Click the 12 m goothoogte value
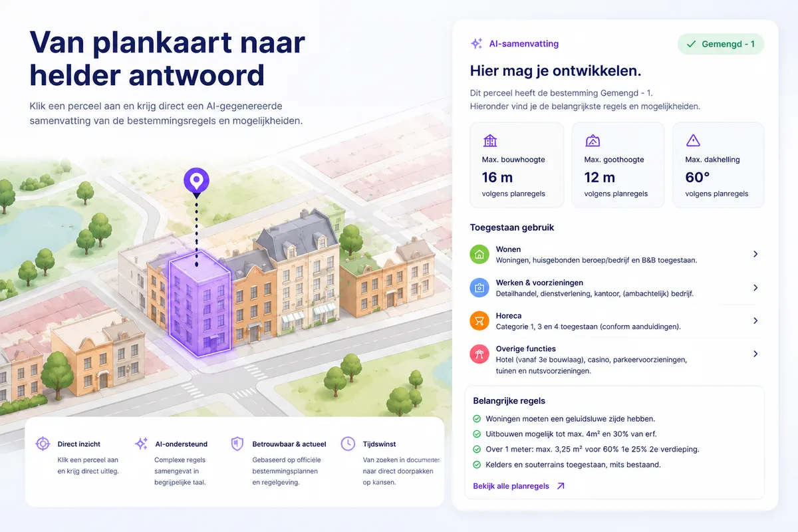The image size is (798, 532). point(600,178)
